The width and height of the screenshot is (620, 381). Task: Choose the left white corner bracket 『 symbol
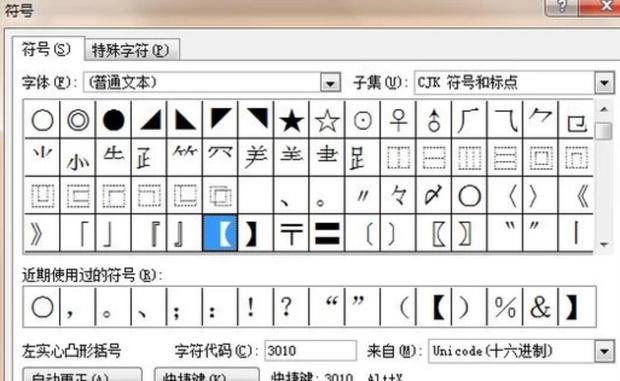149,234
